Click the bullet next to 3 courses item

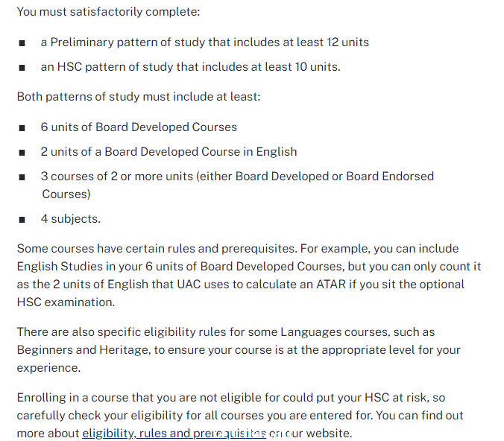[22, 177]
